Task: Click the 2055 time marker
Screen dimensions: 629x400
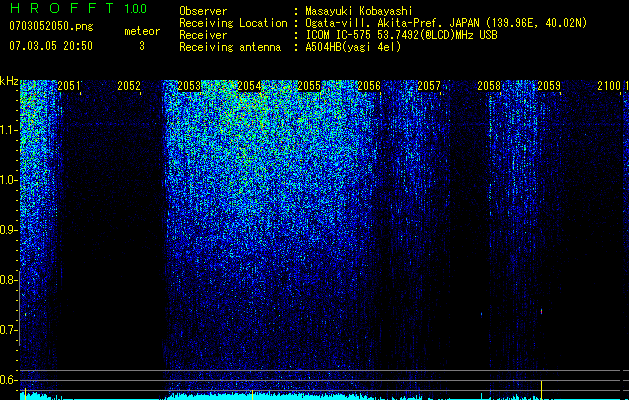Action: [309, 86]
